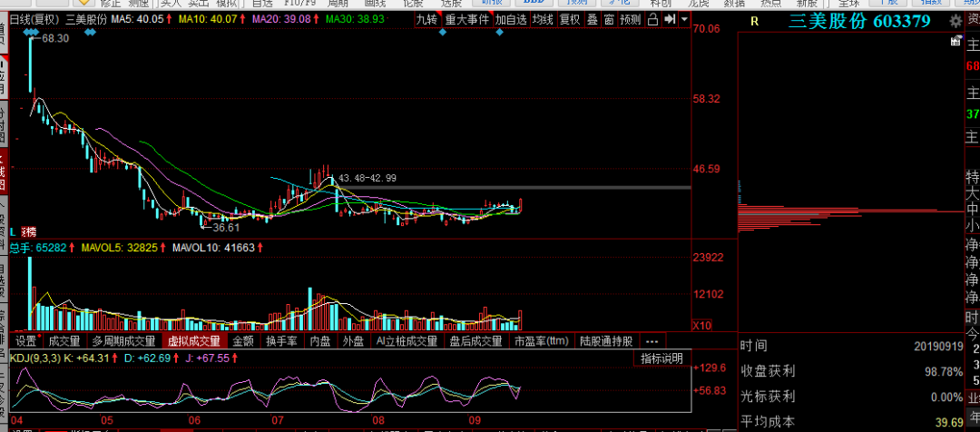The image size is (980, 432).
Task: Toggle the 叠 overlay button
Action: (x=592, y=18)
